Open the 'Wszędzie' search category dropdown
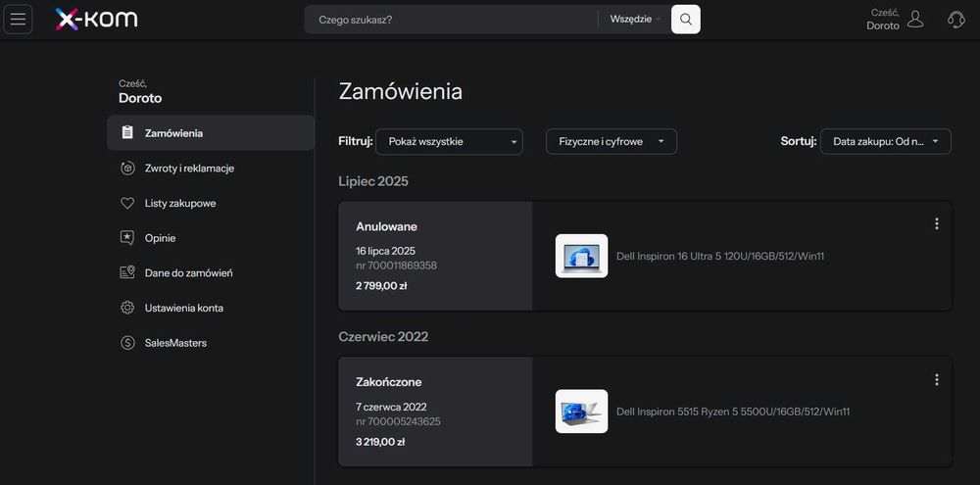Image resolution: width=980 pixels, height=485 pixels. 635,20
